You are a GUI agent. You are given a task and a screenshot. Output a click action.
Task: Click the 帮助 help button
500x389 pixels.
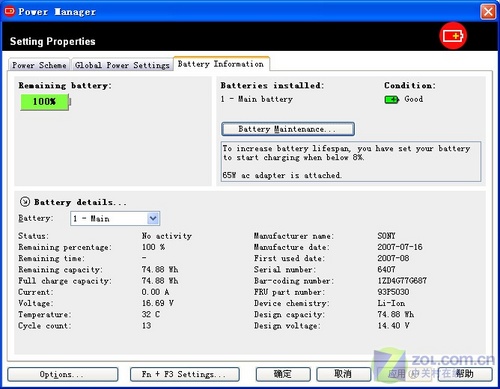pos(465,374)
